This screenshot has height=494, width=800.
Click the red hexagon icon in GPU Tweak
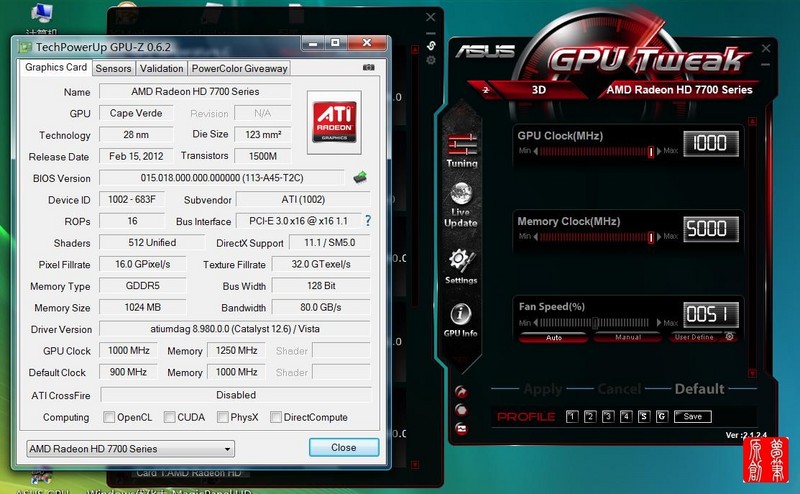[461, 410]
